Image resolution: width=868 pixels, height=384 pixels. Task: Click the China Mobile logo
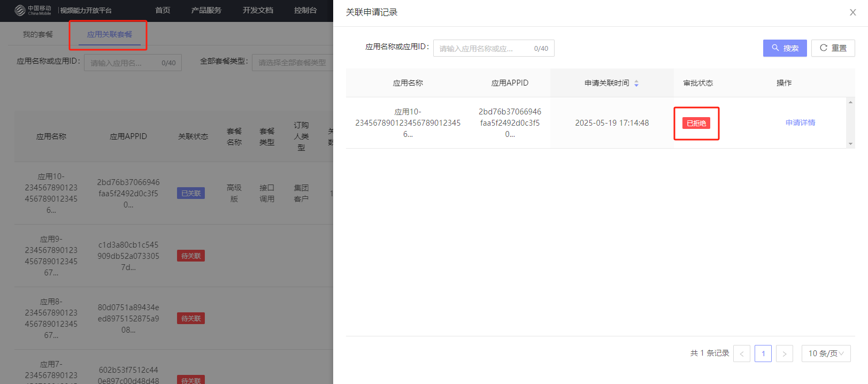(33, 10)
